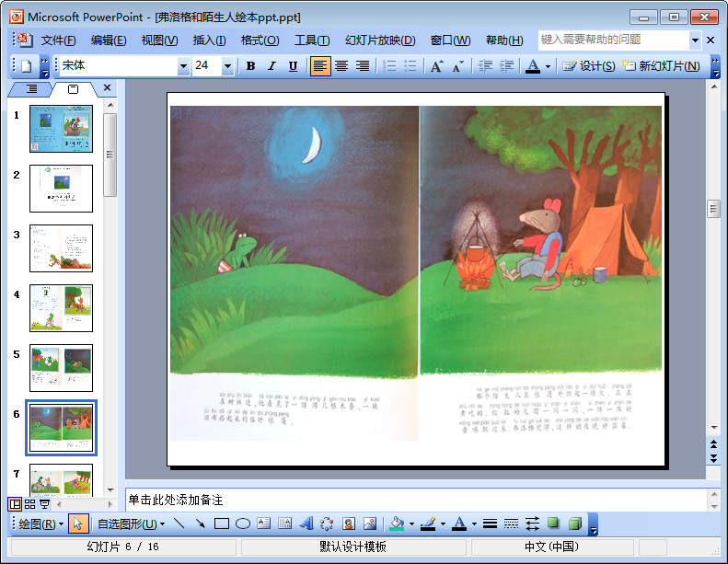Select slide 2 thumbnail
This screenshot has height=564, width=728.
62,189
